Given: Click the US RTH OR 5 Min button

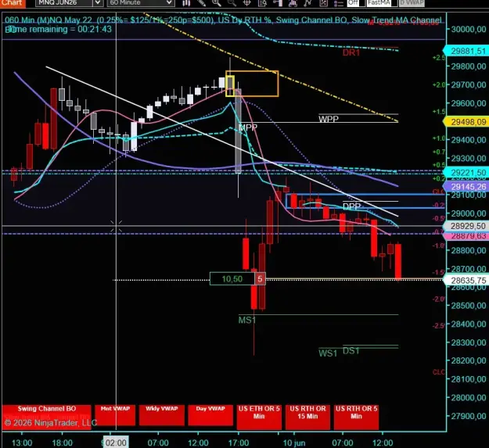Looking at the screenshot, I should pyautogui.click(x=356, y=417).
